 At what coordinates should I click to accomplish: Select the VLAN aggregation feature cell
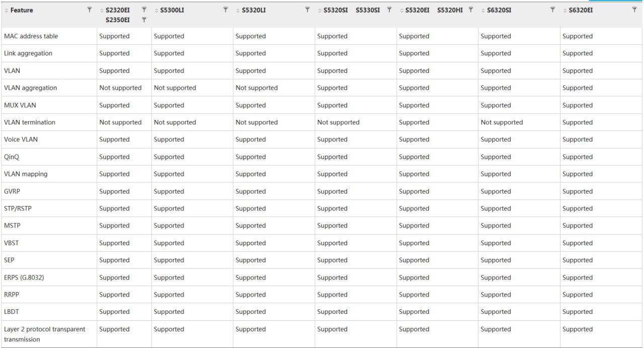click(30, 88)
